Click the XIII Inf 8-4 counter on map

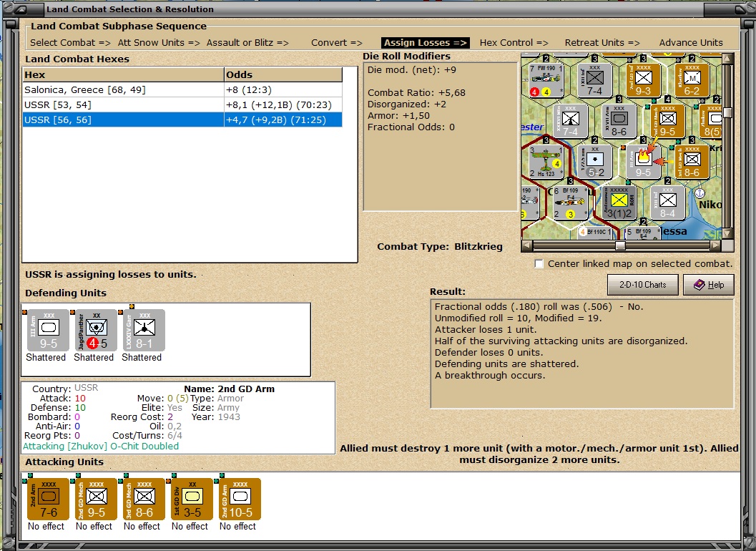[667, 202]
